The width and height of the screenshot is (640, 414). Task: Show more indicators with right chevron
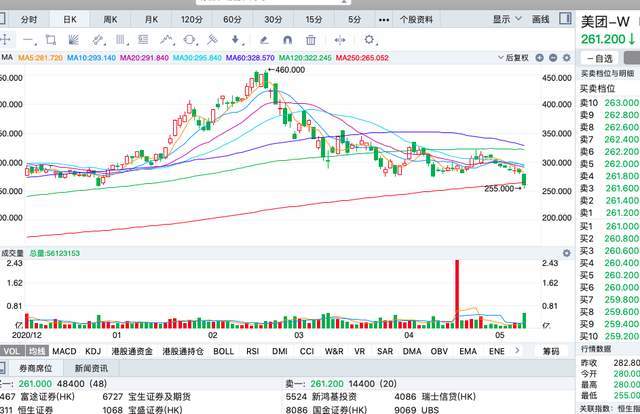(x=517, y=350)
